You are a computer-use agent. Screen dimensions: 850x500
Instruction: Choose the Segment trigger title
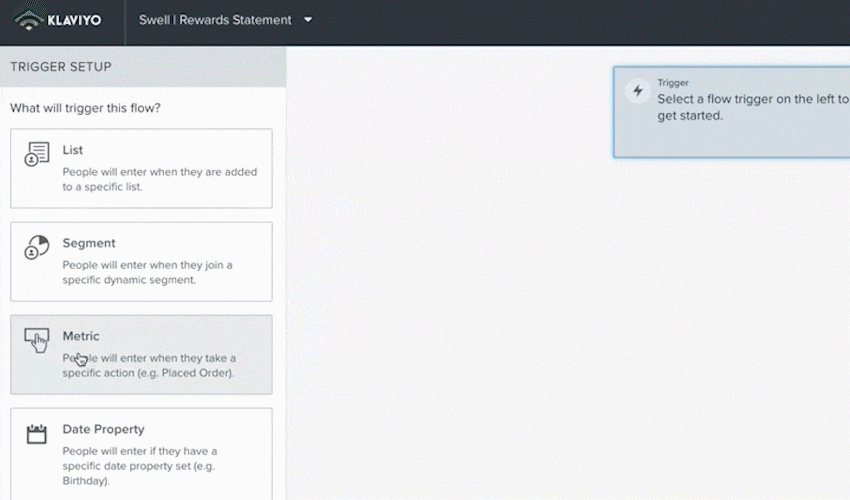(x=89, y=243)
